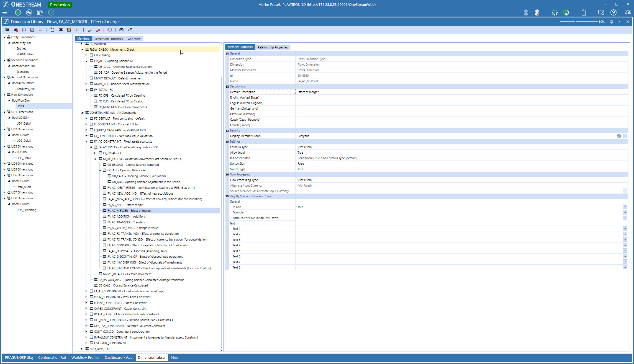
Task: Open the Grid View tab
Action: 134,39
